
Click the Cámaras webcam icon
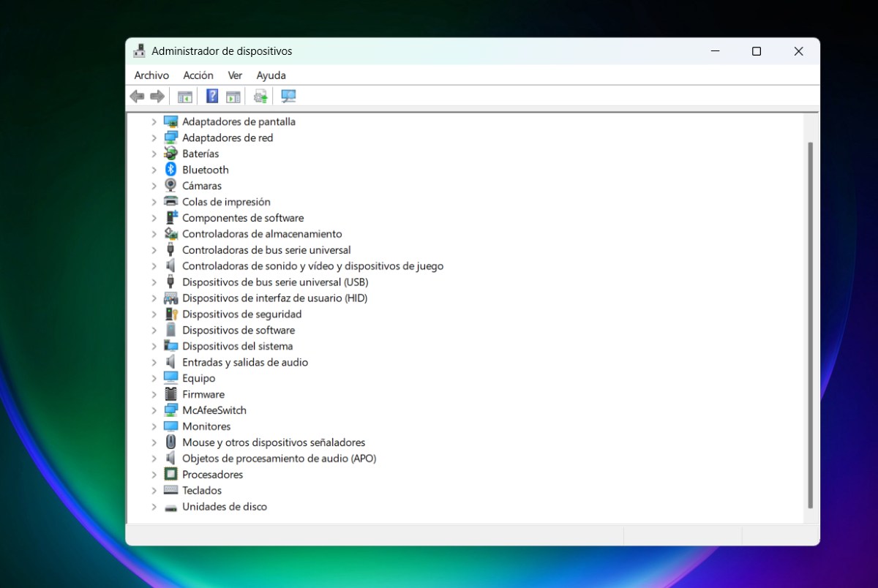tap(170, 186)
